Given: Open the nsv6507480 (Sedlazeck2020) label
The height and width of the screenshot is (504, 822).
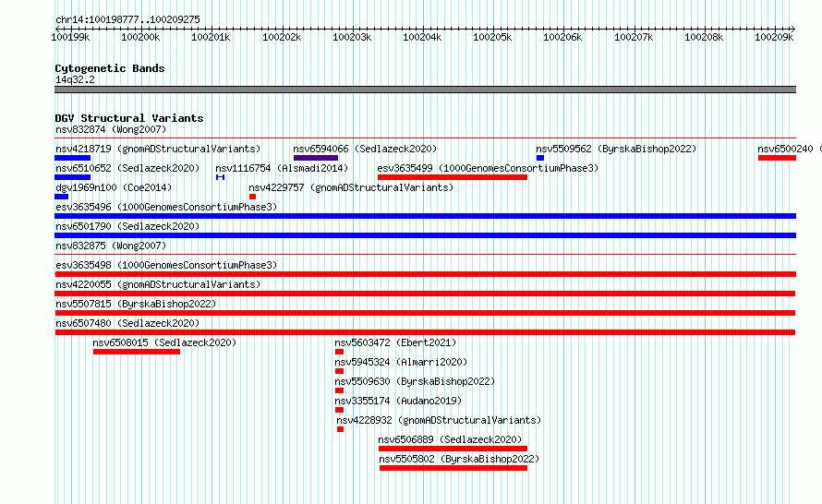Looking at the screenshot, I should [x=127, y=323].
